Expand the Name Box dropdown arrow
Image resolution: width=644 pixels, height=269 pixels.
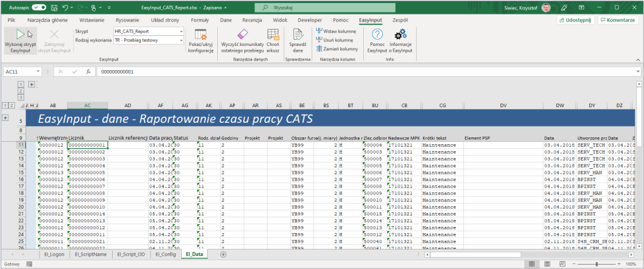(38, 72)
